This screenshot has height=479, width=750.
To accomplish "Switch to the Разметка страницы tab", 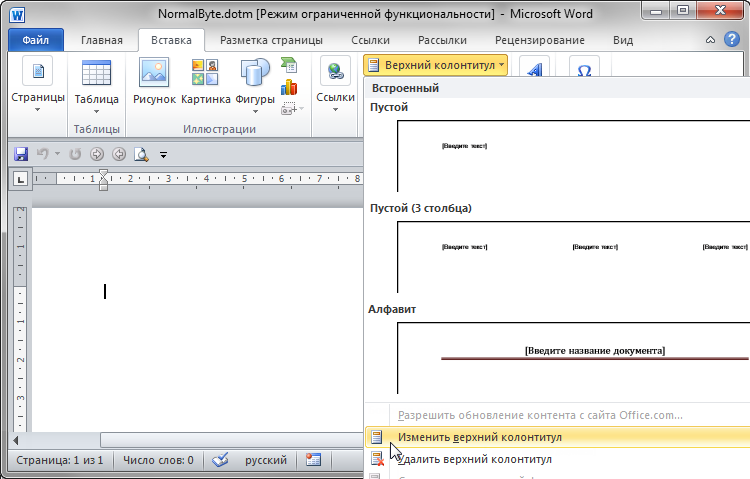I will (271, 40).
